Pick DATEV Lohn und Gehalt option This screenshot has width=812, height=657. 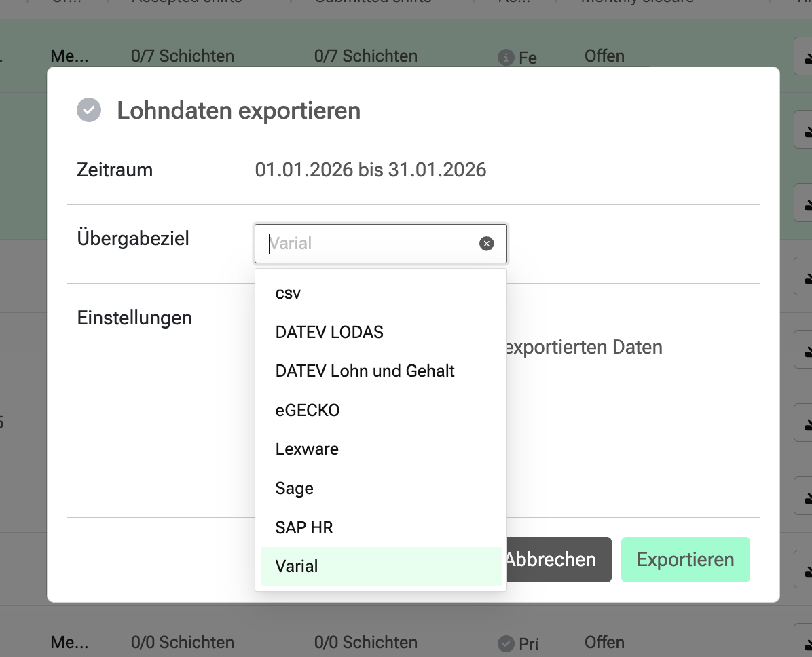click(x=365, y=371)
